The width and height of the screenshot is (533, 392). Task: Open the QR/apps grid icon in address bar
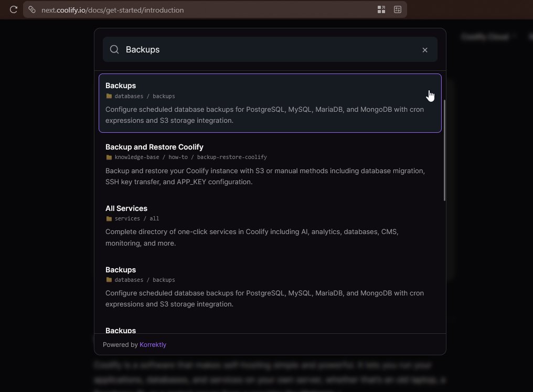coord(381,9)
